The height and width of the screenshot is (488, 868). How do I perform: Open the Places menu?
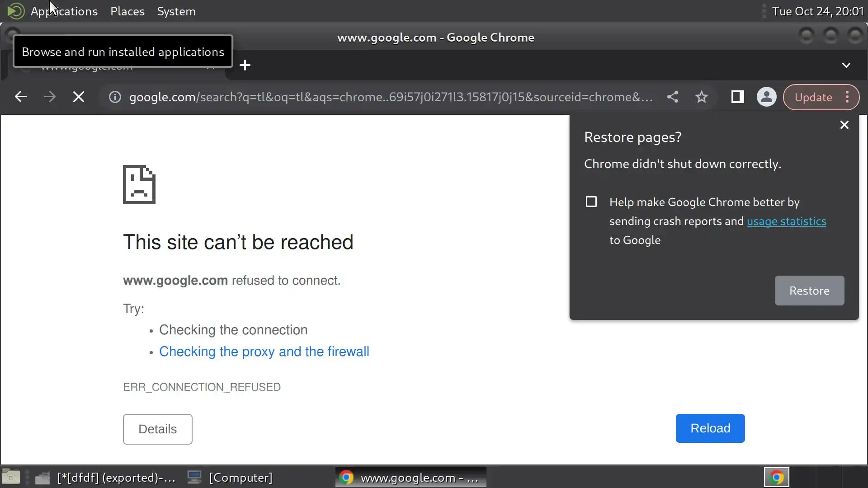click(127, 11)
